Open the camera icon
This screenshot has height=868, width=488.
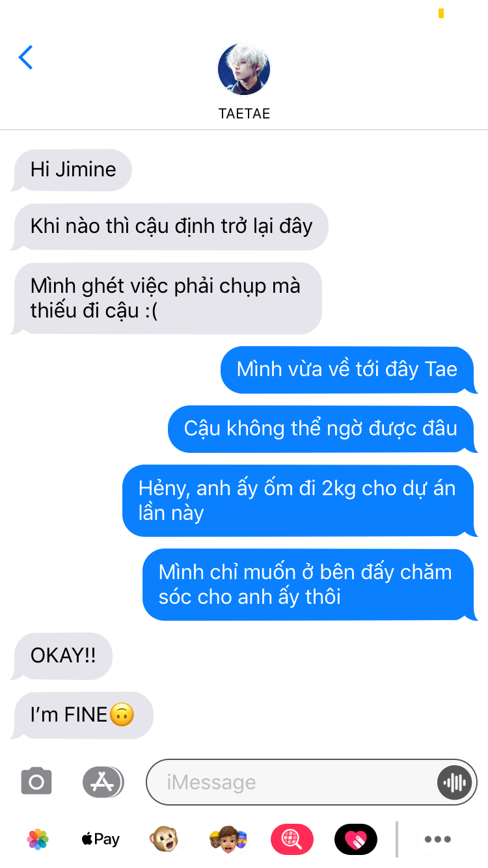(36, 781)
